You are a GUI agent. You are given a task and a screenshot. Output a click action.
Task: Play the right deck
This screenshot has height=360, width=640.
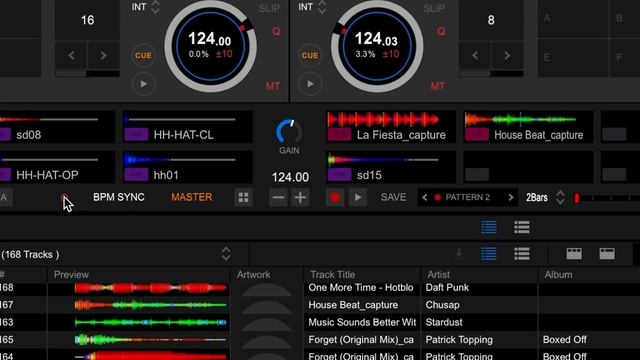point(310,84)
